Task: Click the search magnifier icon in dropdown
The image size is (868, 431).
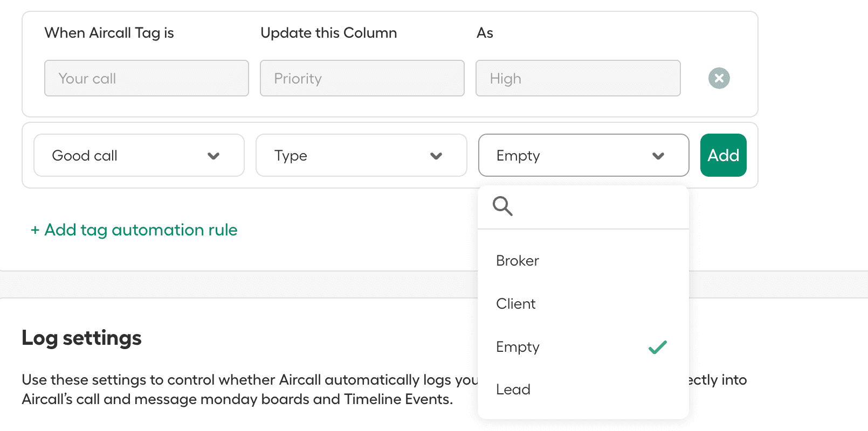Action: pos(502,206)
